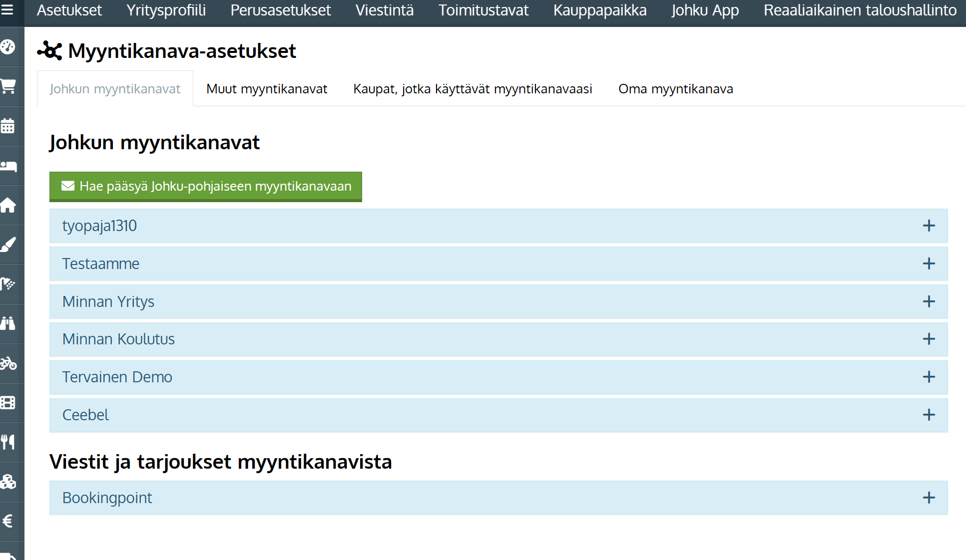Open the Asetukset menu
Image resolution: width=966 pixels, height=560 pixels.
(69, 10)
